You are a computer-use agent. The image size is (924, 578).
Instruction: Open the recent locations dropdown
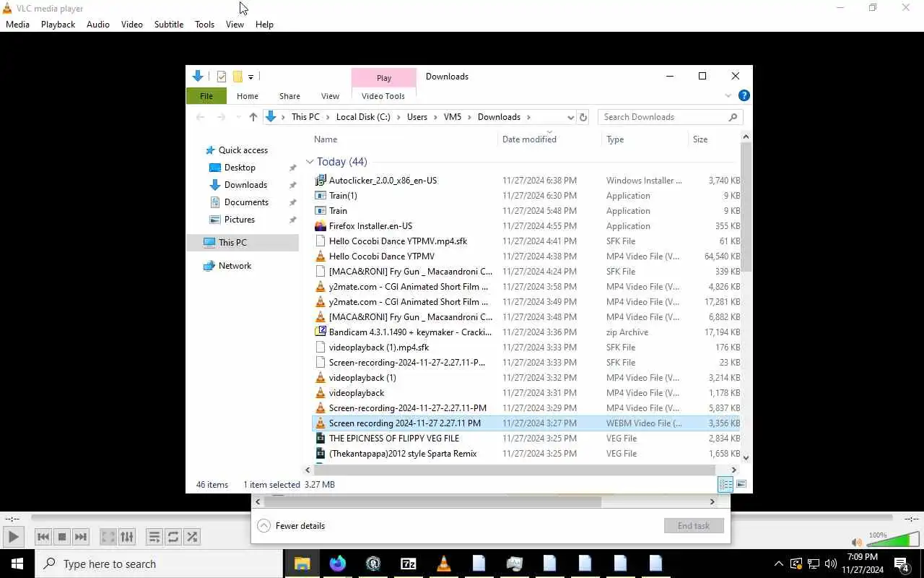[237, 117]
